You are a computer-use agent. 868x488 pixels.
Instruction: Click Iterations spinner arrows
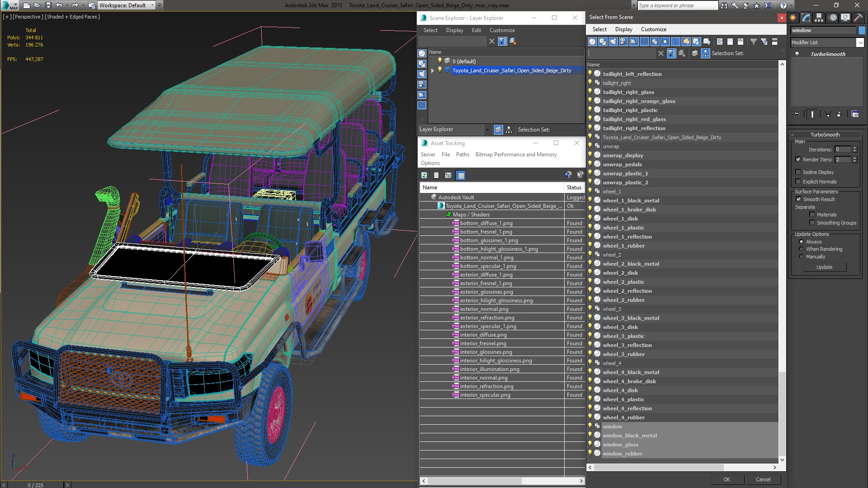854,150
